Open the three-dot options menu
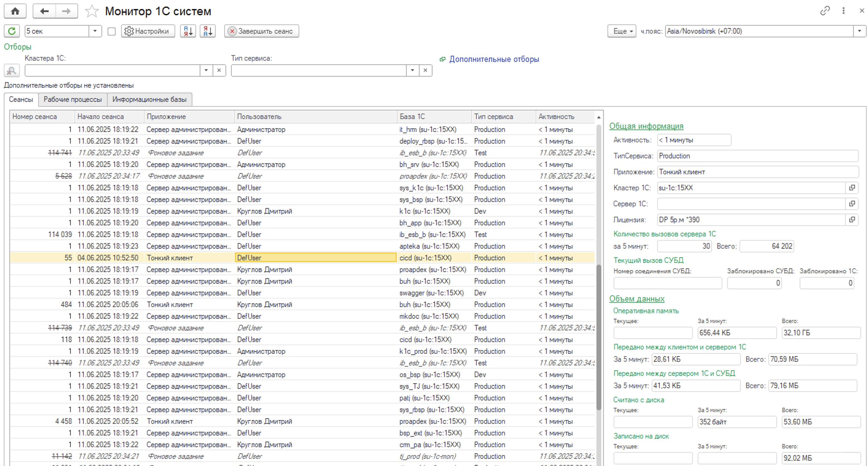The image size is (868, 466). pos(843,11)
